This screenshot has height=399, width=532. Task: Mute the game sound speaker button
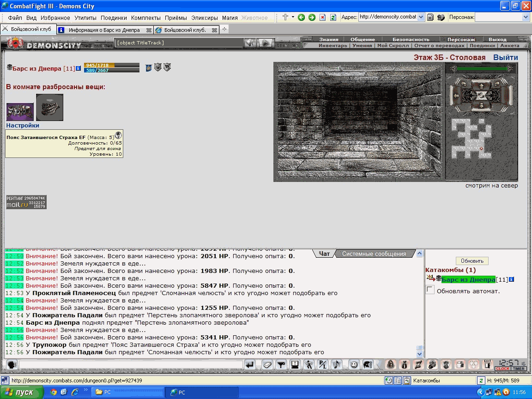tap(250, 43)
